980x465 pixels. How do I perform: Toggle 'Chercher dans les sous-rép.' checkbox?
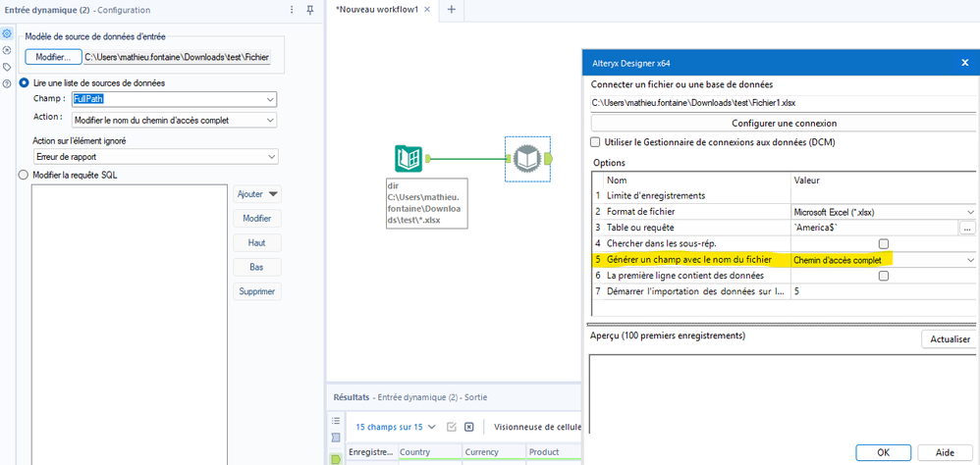pyautogui.click(x=883, y=243)
